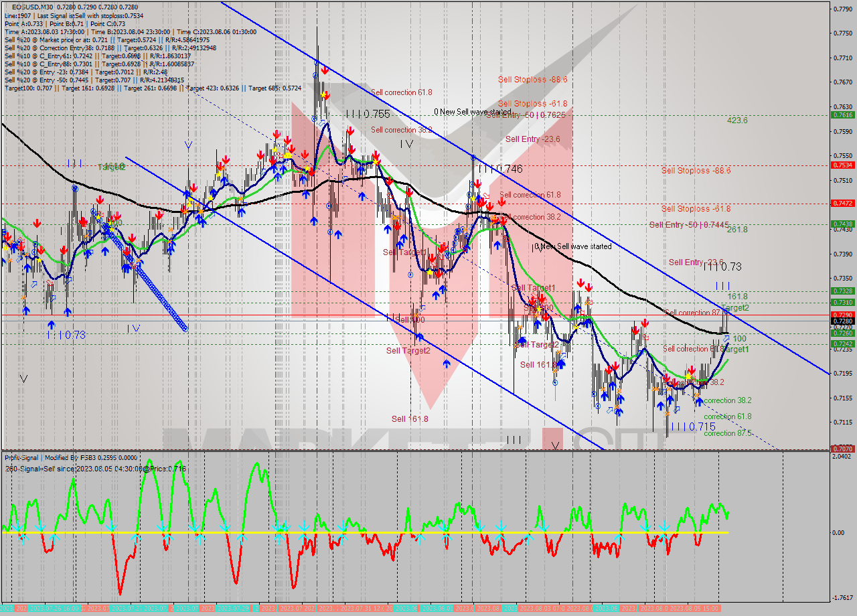Select the 161.8 level label above Target2

737,296
